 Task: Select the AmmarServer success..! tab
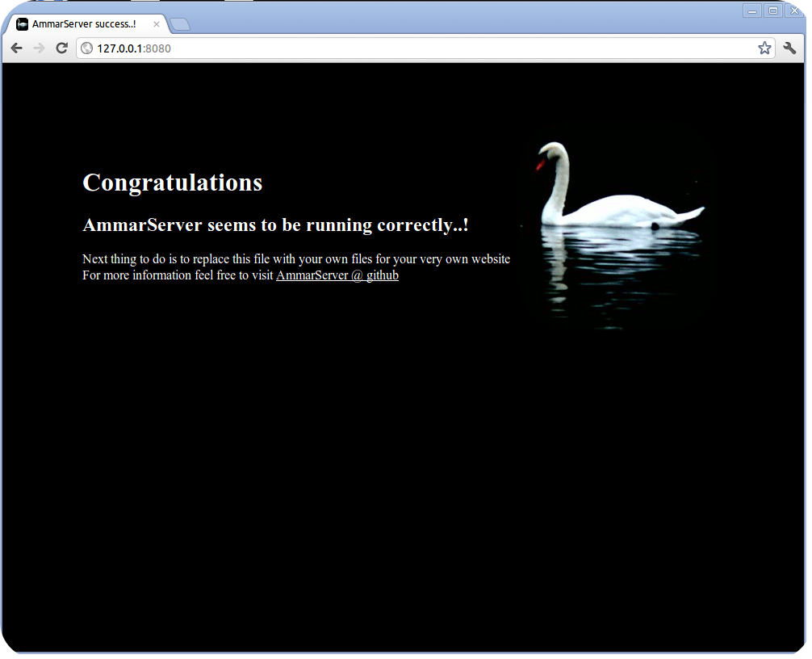coord(86,24)
